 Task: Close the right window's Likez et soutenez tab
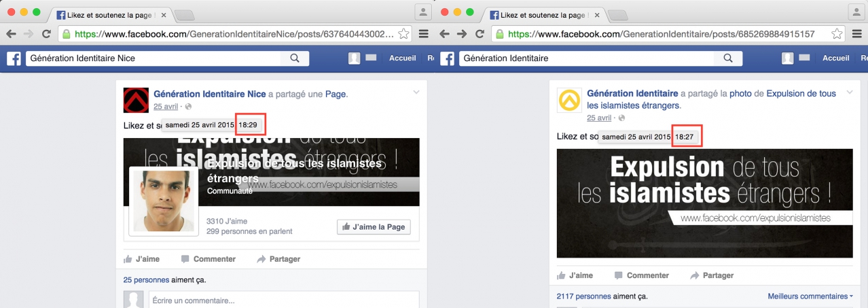tap(597, 14)
